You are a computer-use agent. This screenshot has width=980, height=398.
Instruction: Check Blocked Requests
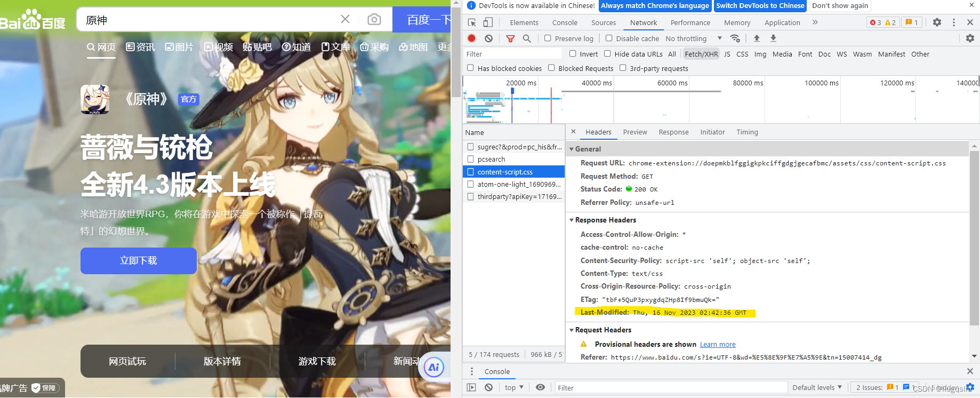click(551, 68)
